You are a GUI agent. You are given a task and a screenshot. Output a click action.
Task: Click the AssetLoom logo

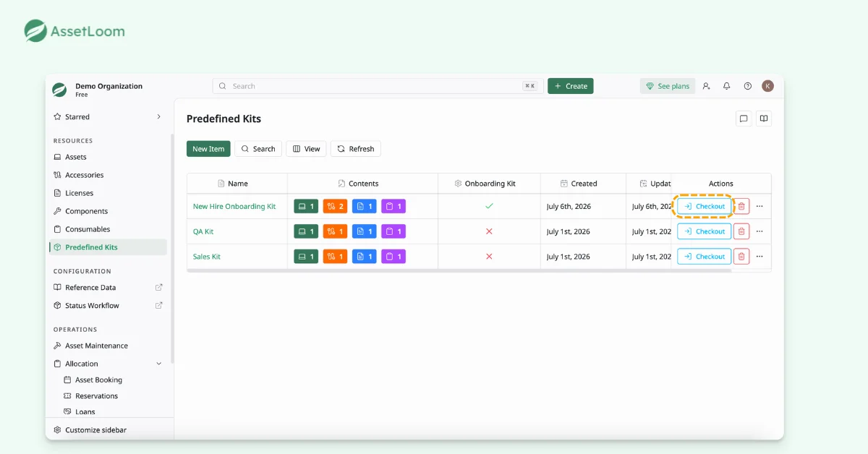click(x=75, y=31)
